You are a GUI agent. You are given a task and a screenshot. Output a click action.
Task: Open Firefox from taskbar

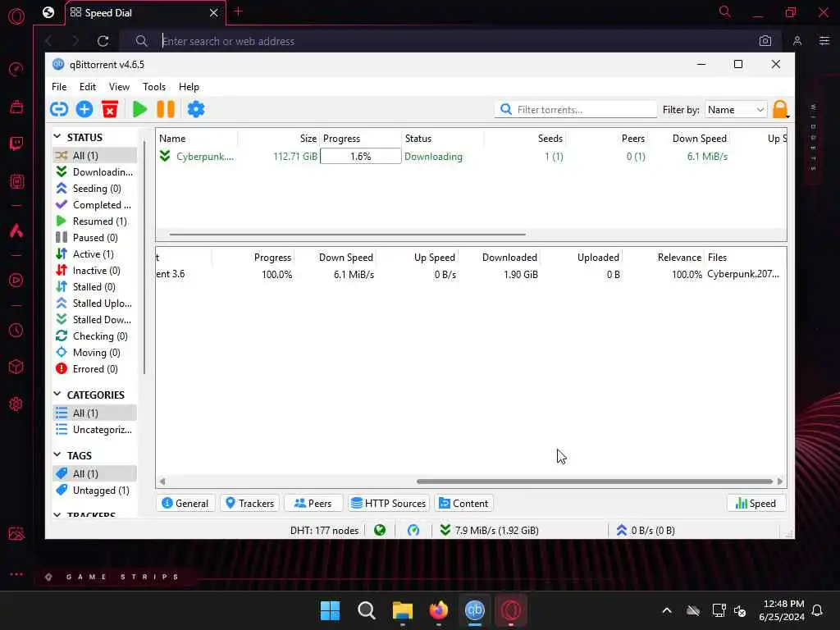click(x=439, y=610)
